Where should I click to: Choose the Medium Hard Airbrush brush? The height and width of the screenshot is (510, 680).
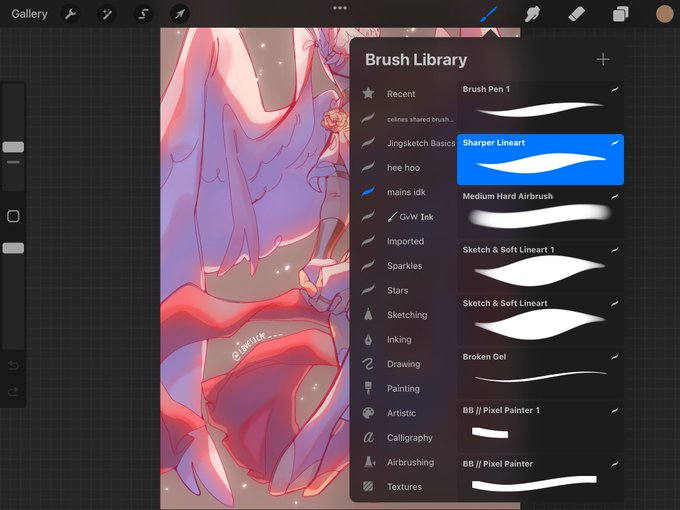click(540, 213)
